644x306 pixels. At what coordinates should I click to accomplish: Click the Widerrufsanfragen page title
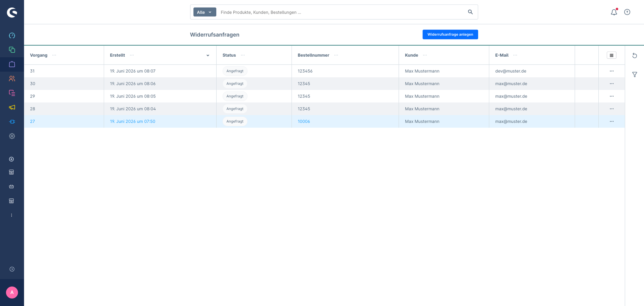[x=215, y=35]
